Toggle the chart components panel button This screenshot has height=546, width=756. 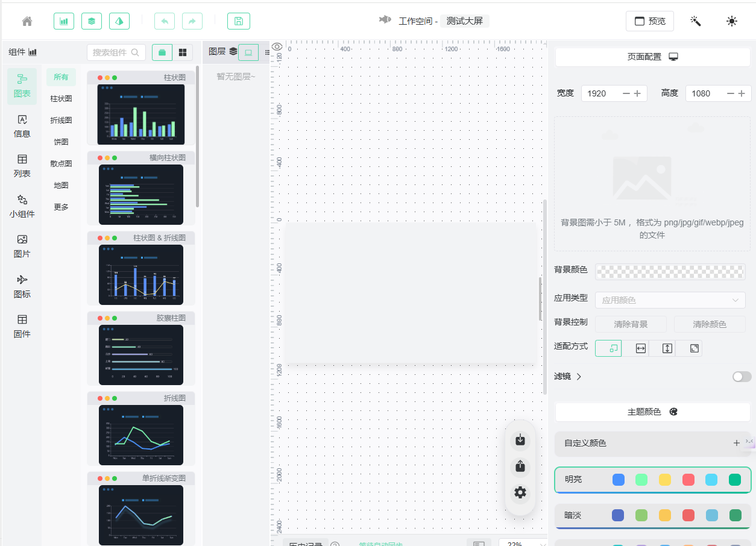click(x=64, y=21)
